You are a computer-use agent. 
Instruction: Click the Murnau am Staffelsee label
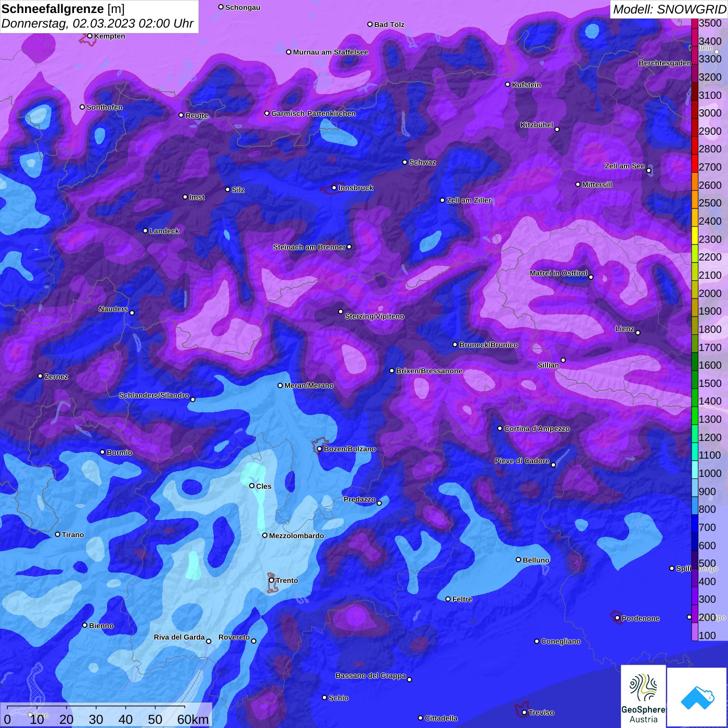click(331, 52)
